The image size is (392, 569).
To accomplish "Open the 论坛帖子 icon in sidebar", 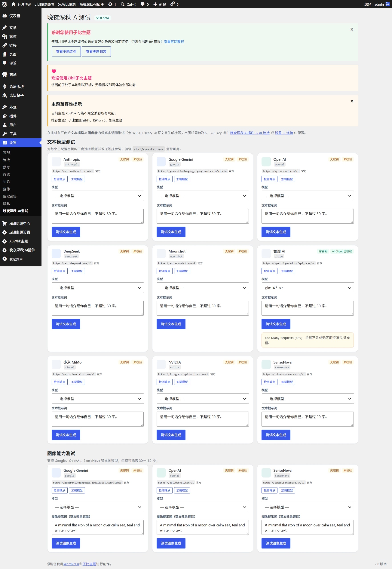I will [x=5, y=96].
